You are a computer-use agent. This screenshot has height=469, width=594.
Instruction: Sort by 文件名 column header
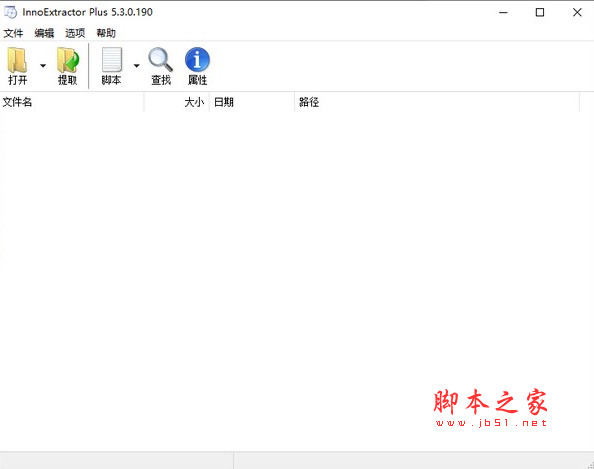72,102
